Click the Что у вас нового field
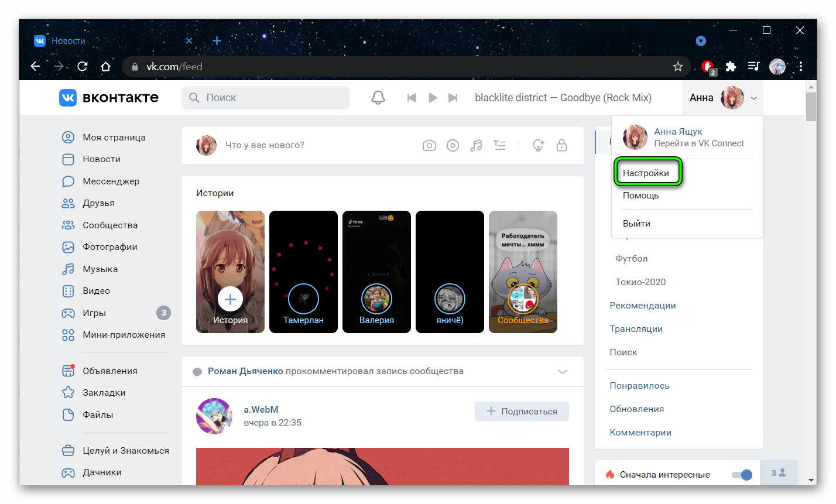The width and height of the screenshot is (836, 504). point(265,145)
